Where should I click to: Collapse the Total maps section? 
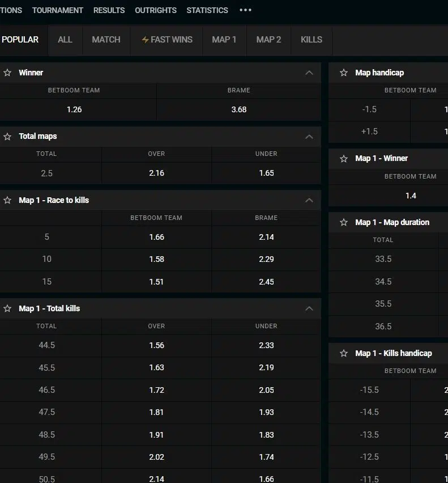click(x=309, y=137)
